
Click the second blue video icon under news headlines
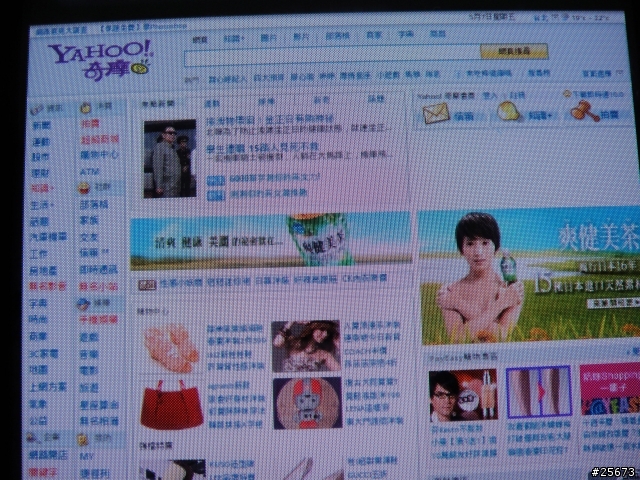[x=216, y=196]
